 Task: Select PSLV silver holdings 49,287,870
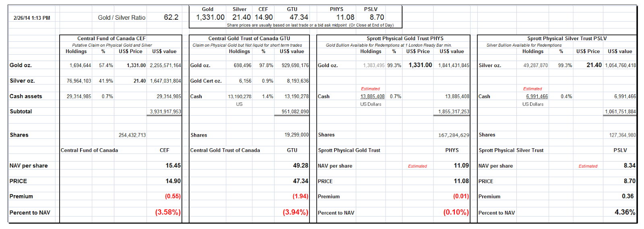[x=536, y=65]
